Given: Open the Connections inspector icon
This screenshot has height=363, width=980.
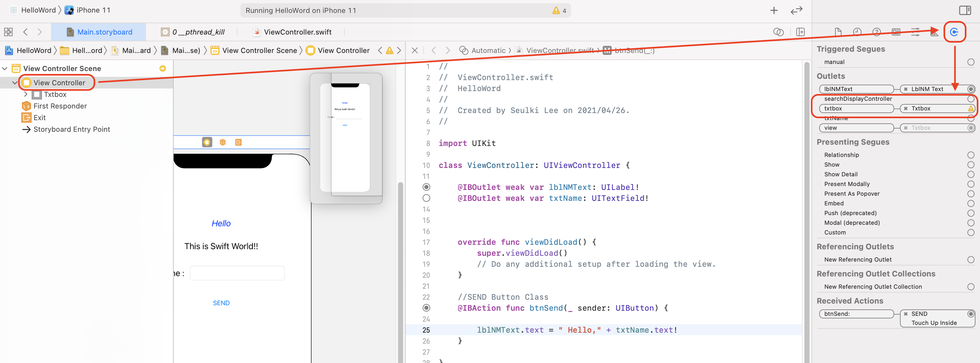Looking at the screenshot, I should pyautogui.click(x=954, y=32).
